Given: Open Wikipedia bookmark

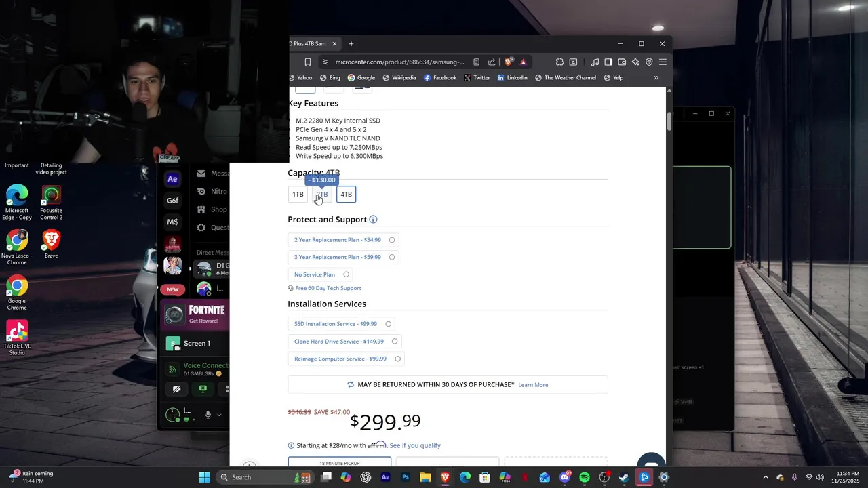Looking at the screenshot, I should click(x=399, y=78).
